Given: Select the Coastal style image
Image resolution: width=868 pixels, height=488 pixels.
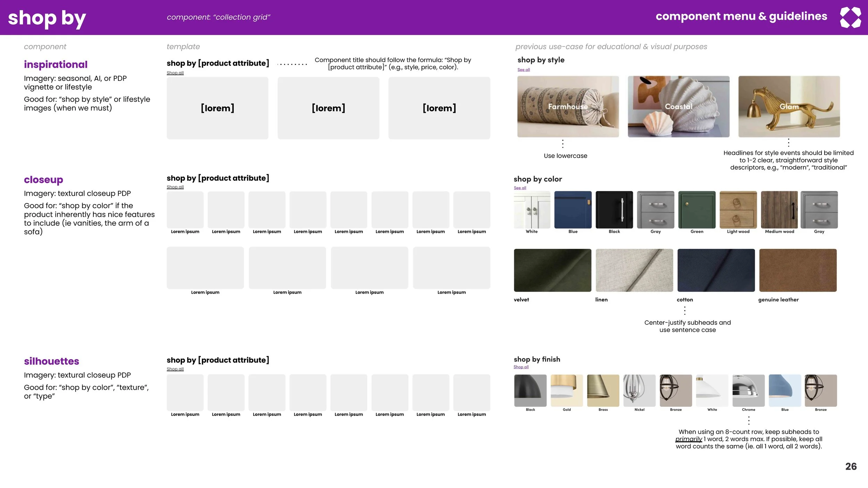Looking at the screenshot, I should click(678, 107).
